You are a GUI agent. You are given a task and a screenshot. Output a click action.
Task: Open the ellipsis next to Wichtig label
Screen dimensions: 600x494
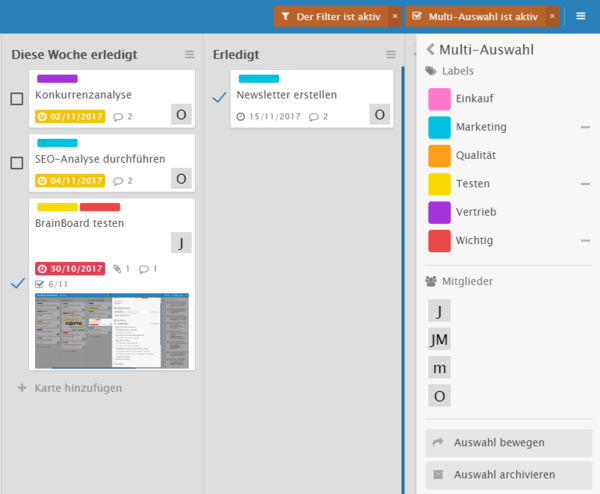pos(585,240)
